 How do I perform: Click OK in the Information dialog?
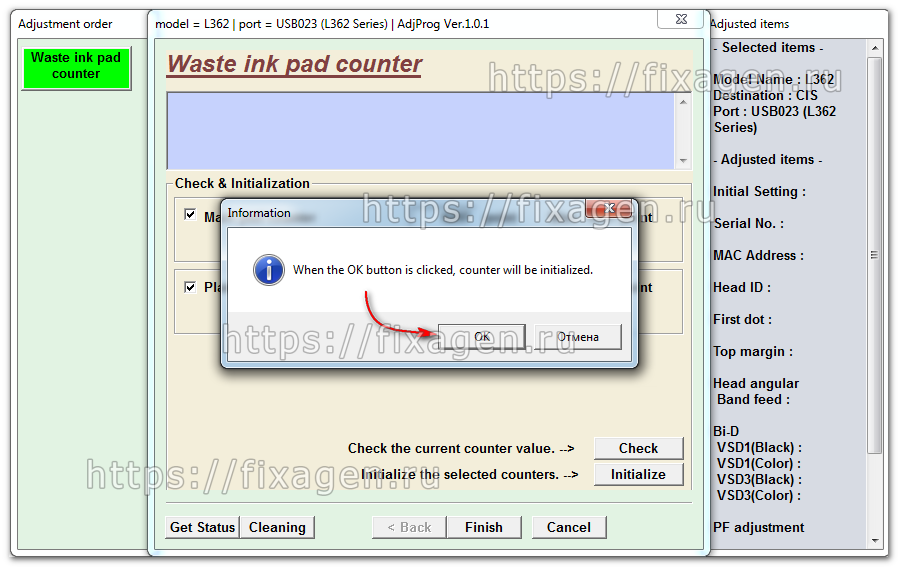click(x=482, y=337)
